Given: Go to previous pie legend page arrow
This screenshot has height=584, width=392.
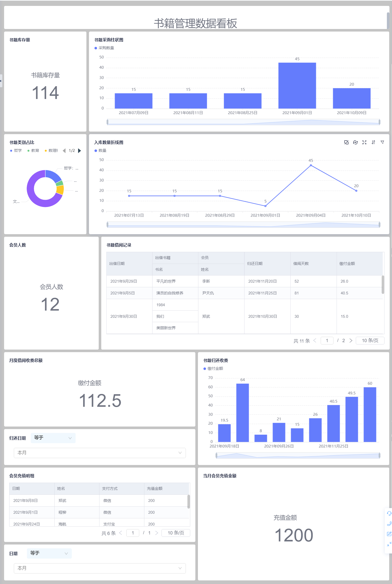Looking at the screenshot, I should tap(64, 151).
